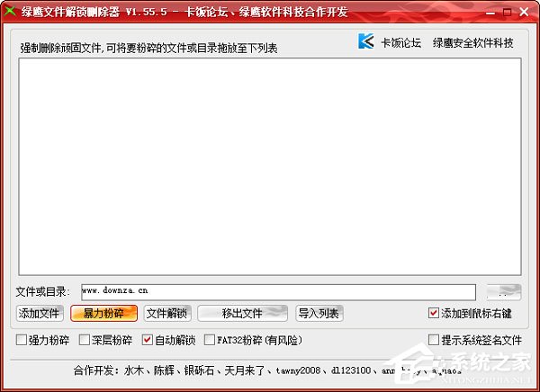Open the 绿鹰安全软件科技 link
Viewport: 540px width, 392px height.
click(473, 42)
